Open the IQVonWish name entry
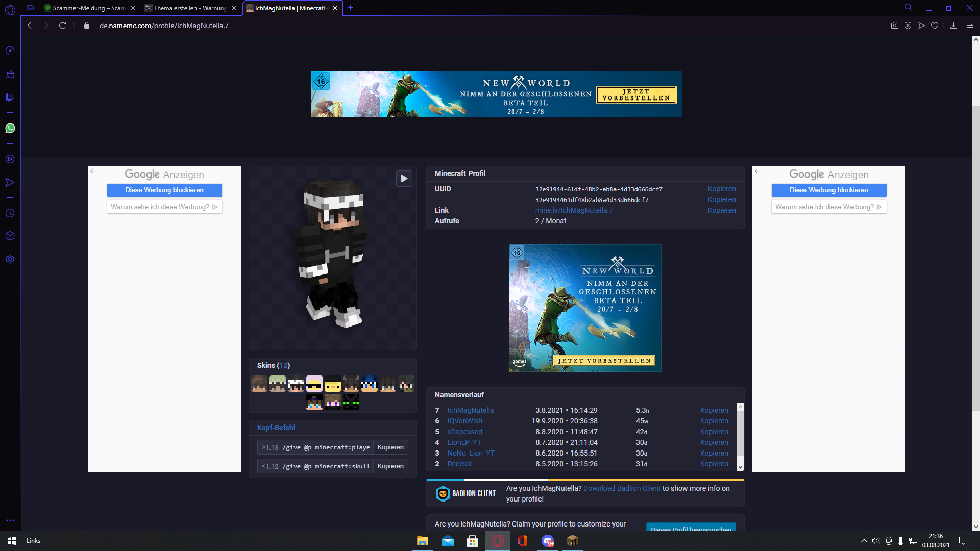Screen dimensions: 980x551 (x=464, y=421)
